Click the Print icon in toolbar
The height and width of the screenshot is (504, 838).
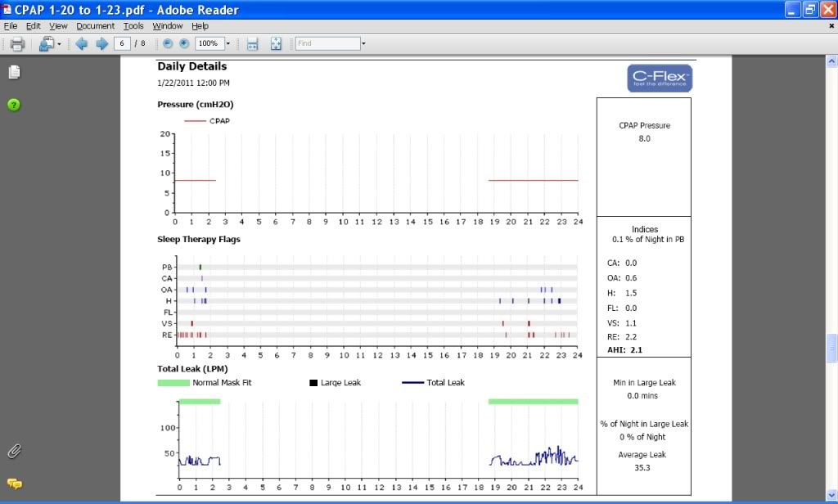tap(17, 43)
